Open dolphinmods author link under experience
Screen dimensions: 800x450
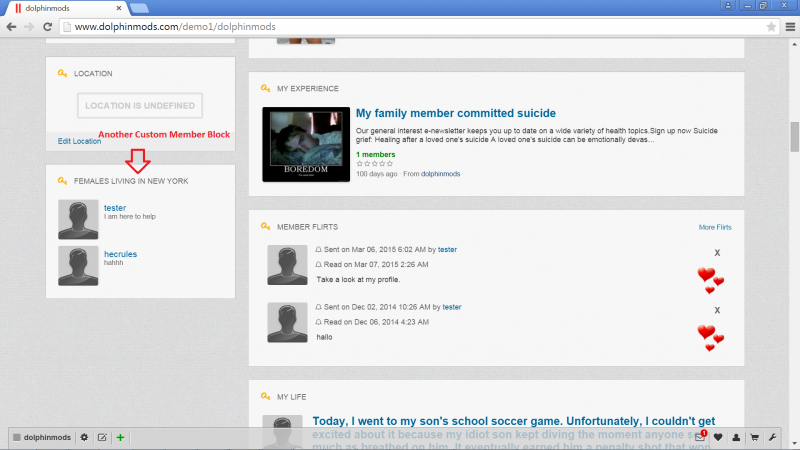pyautogui.click(x=440, y=174)
